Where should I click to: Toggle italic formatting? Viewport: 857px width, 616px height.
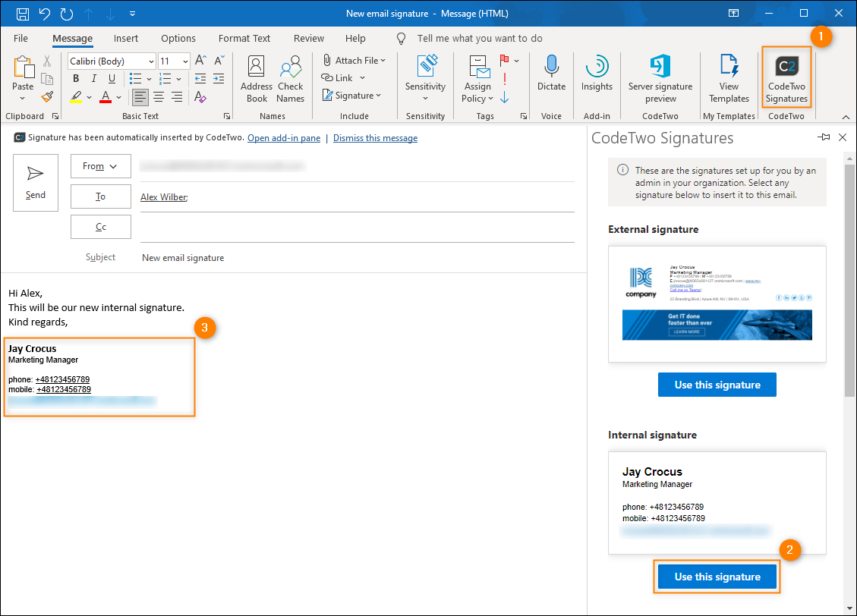[94, 79]
